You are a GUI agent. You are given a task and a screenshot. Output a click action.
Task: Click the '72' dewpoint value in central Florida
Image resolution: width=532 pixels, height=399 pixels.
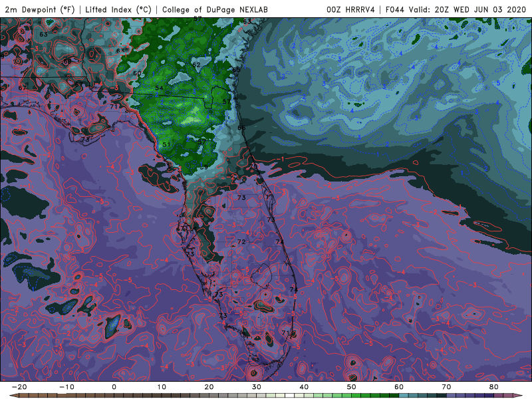(241, 242)
